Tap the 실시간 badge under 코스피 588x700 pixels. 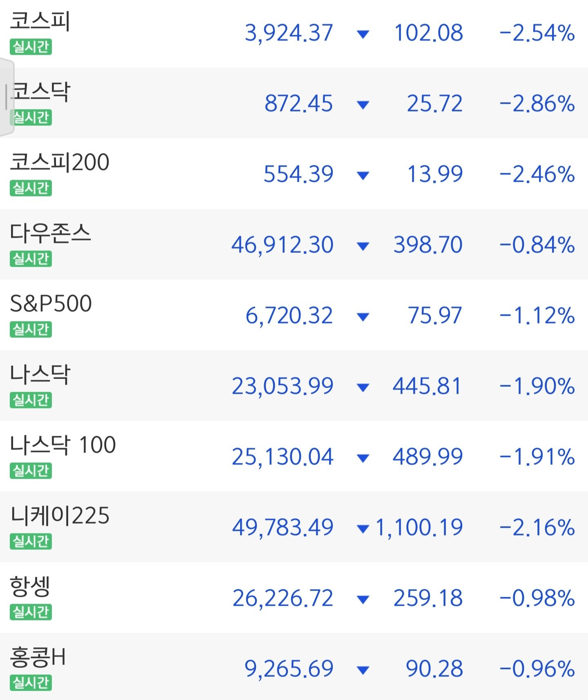[x=31, y=47]
